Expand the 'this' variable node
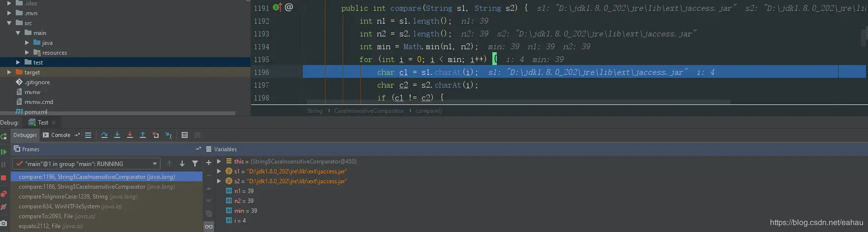Image resolution: width=868 pixels, height=232 pixels. click(x=219, y=161)
